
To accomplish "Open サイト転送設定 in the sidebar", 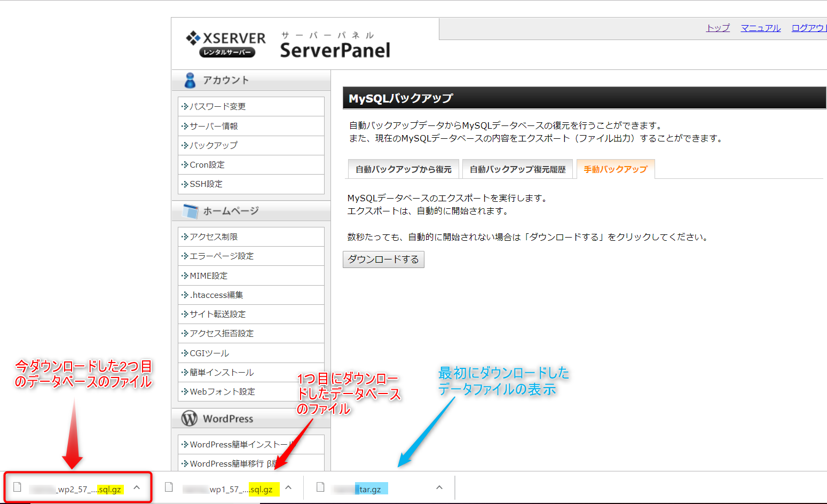I will (x=251, y=314).
